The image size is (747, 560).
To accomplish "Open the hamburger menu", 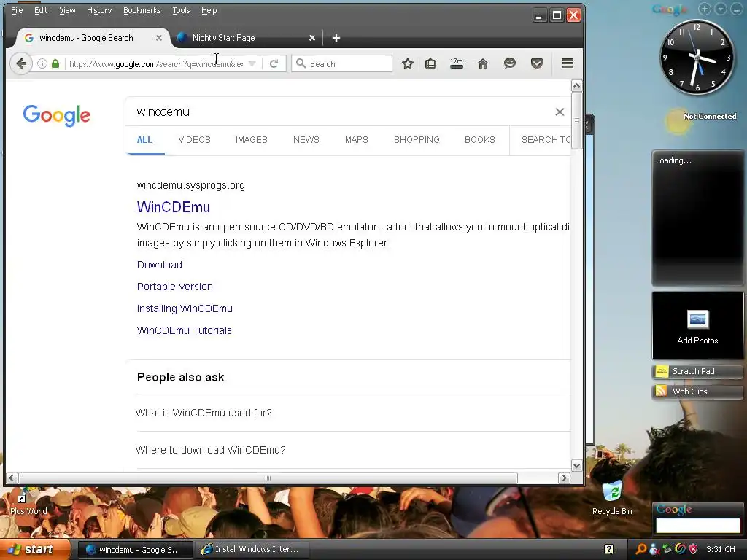I will [x=567, y=63].
